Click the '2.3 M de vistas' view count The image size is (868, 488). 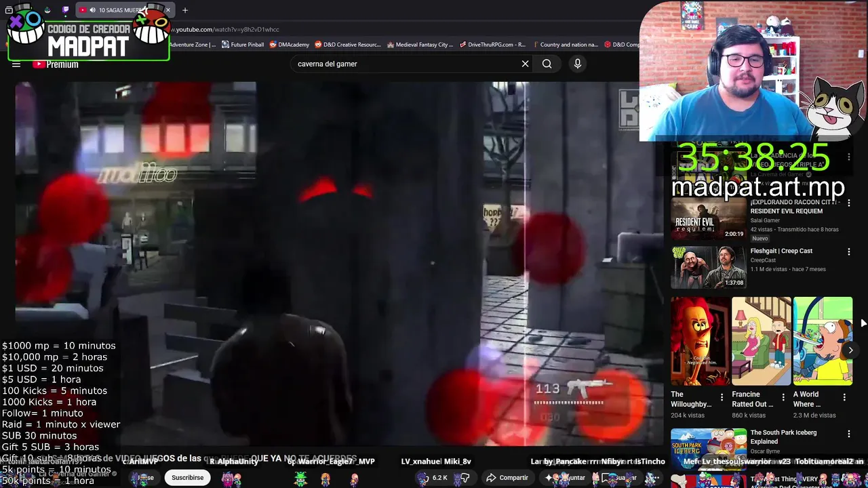tap(814, 415)
